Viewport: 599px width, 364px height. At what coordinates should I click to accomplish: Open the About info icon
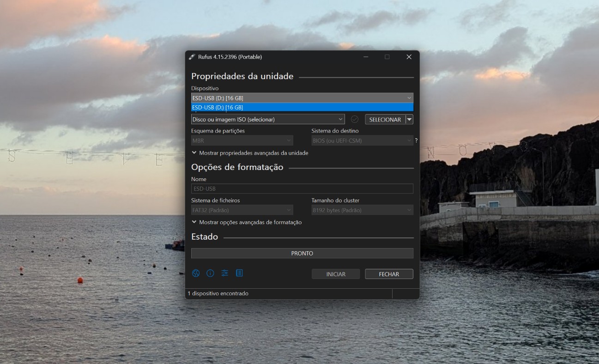coord(210,273)
